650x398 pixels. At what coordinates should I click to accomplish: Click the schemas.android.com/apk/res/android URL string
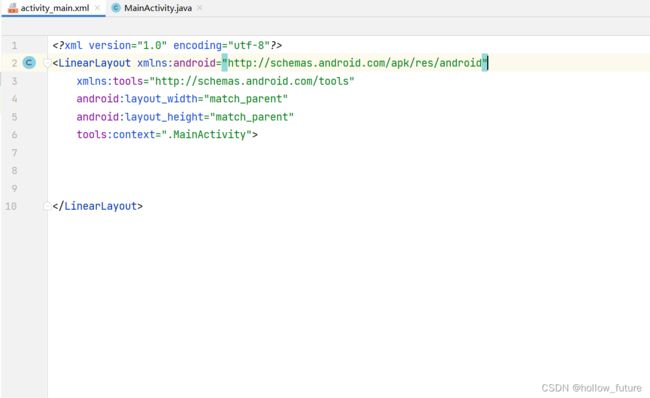coord(354,63)
